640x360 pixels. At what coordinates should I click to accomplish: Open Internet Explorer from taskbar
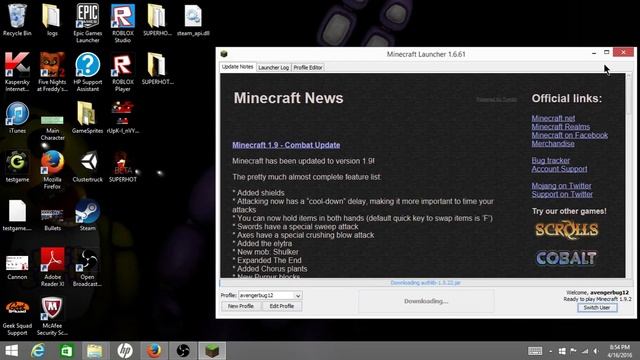38,351
